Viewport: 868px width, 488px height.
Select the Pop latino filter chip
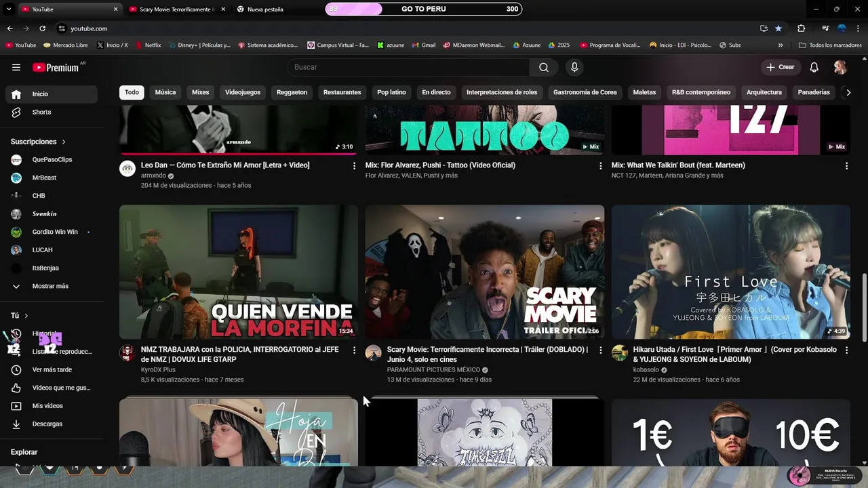pos(391,92)
